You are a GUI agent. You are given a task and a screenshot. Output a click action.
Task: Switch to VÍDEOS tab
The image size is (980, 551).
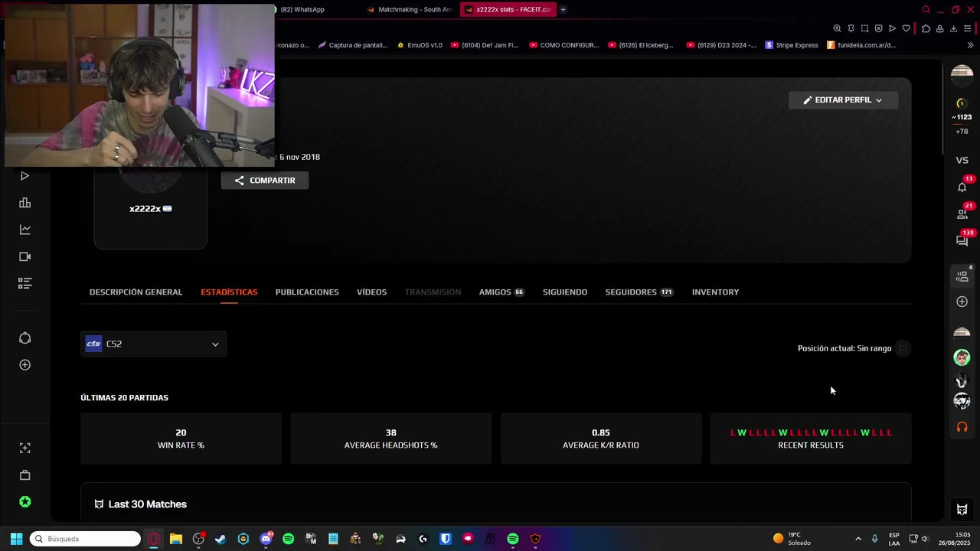[371, 292]
